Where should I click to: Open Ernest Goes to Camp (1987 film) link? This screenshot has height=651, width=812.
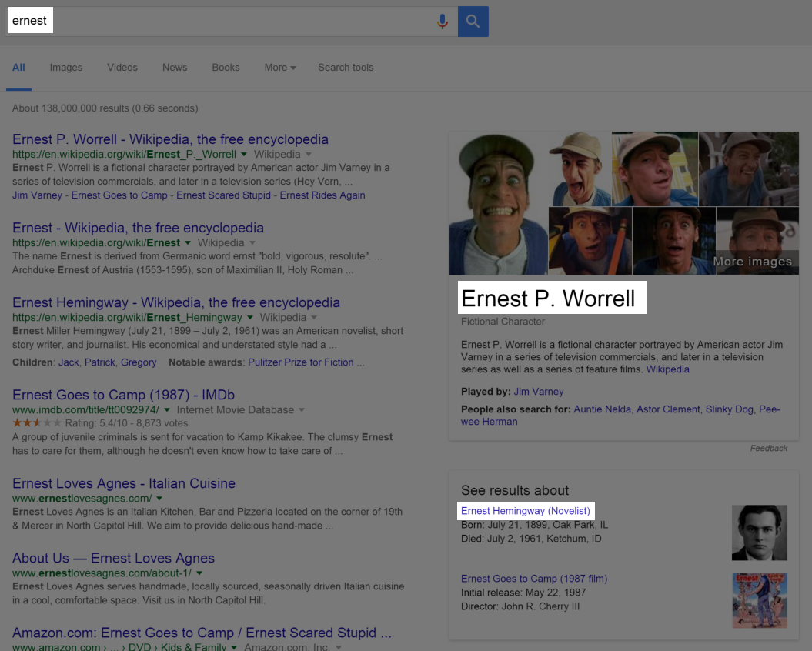click(534, 579)
